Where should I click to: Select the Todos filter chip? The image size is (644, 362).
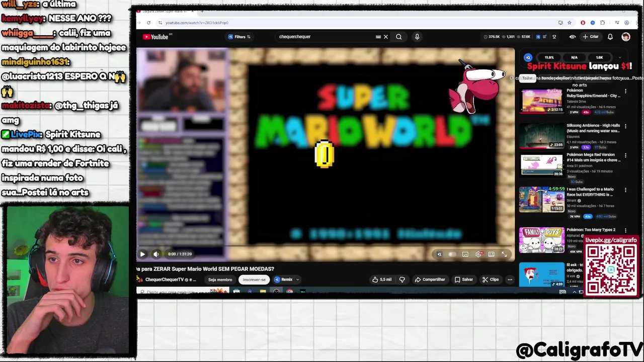point(527,78)
